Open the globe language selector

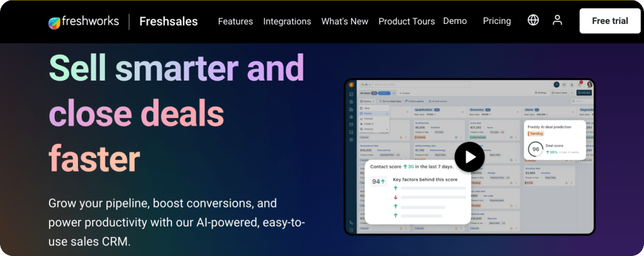(533, 20)
